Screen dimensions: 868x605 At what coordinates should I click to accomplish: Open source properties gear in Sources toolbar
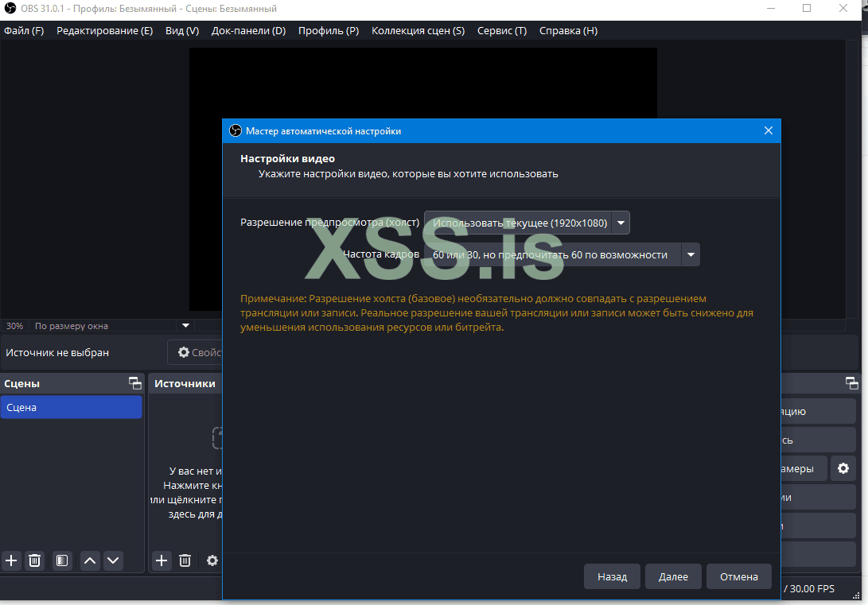pos(212,560)
